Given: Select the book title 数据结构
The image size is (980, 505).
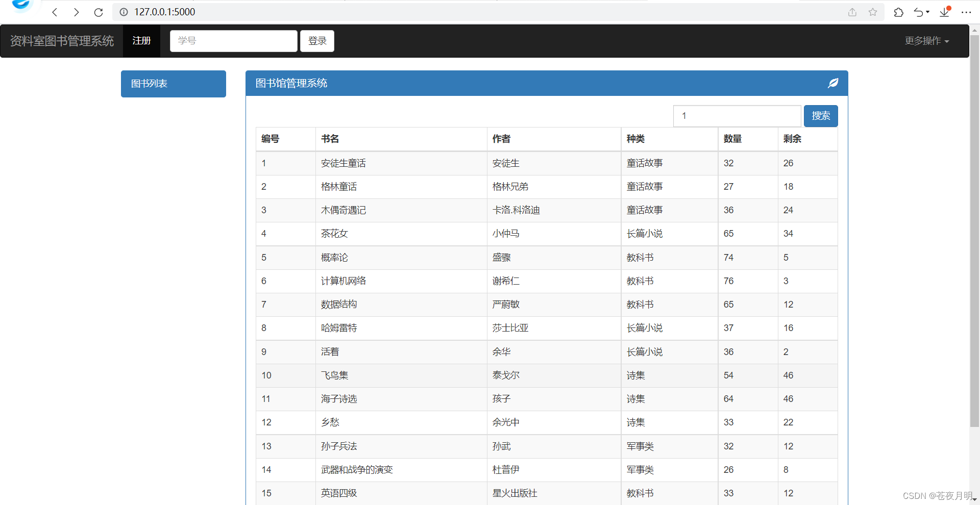Looking at the screenshot, I should click(339, 305).
